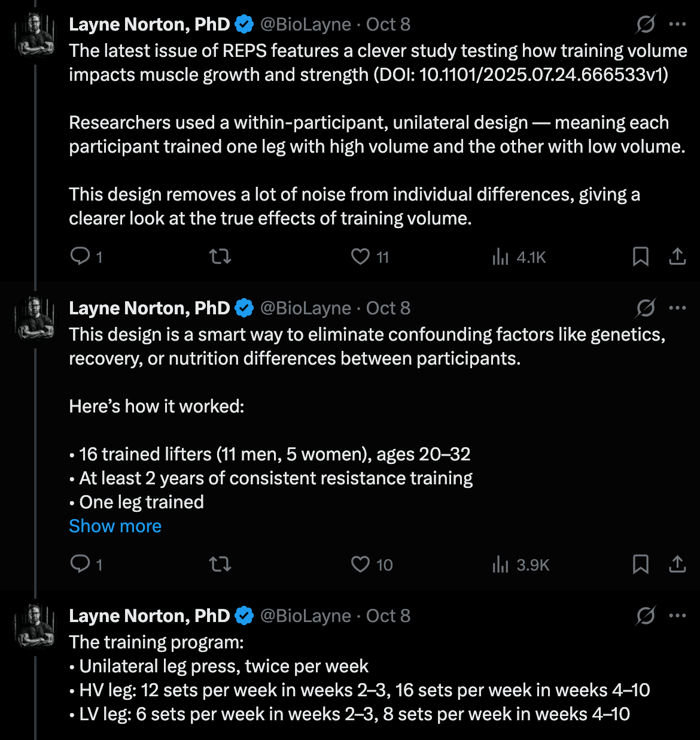View analytics of the 4.1K views tweet
Screen dimensions: 700x740
500,257
